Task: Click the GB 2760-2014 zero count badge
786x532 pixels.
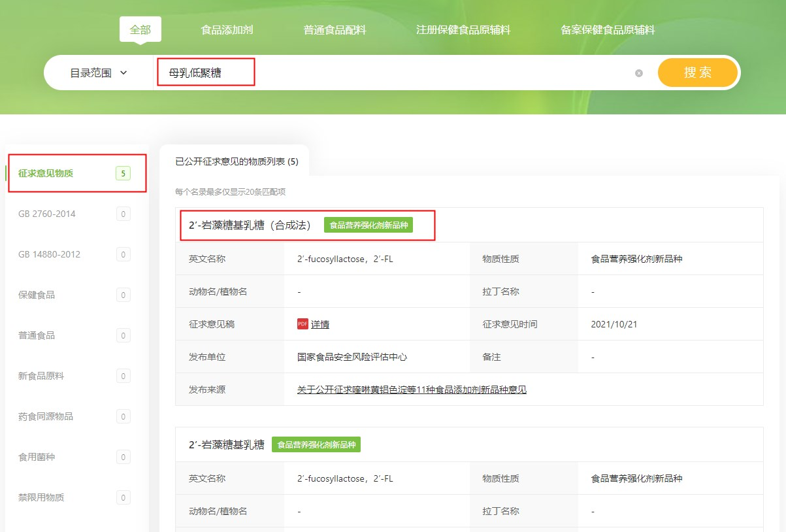Action: coord(123,214)
